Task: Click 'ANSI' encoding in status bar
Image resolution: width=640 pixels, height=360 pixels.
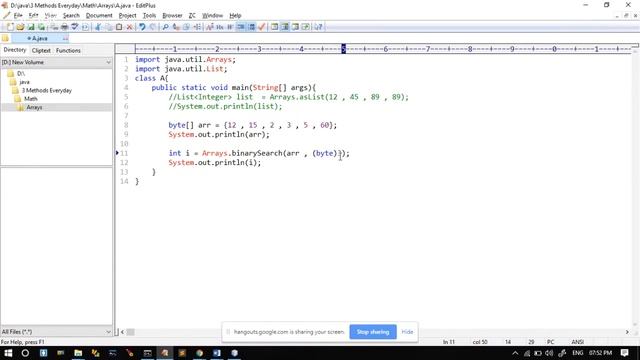Action: pyautogui.click(x=578, y=342)
